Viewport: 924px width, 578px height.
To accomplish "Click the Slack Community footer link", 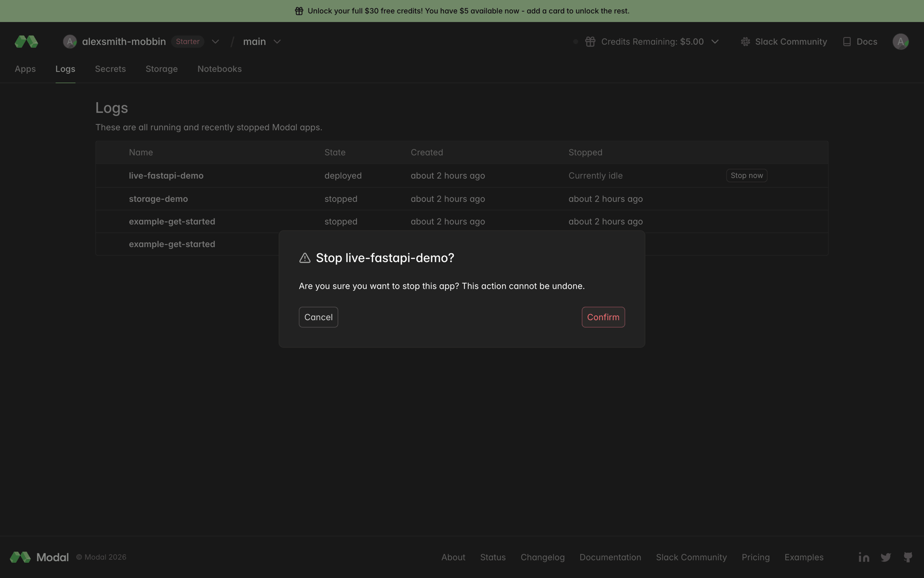I will pyautogui.click(x=691, y=557).
